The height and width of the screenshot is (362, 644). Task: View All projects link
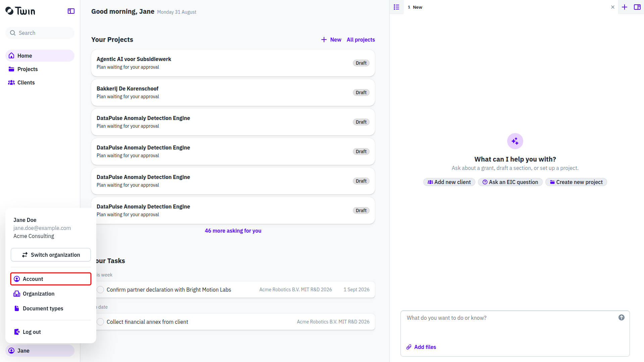tap(361, 40)
